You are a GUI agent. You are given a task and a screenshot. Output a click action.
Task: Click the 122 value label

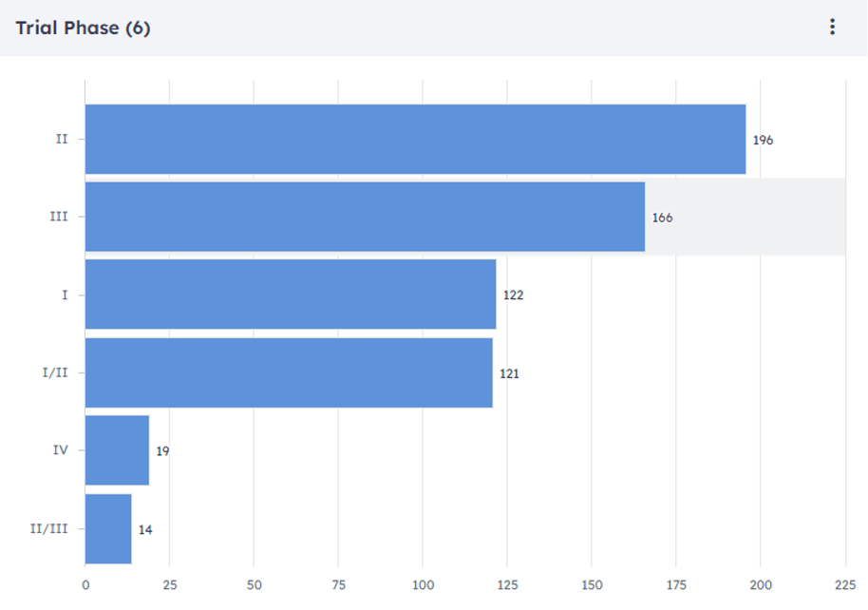tap(513, 295)
